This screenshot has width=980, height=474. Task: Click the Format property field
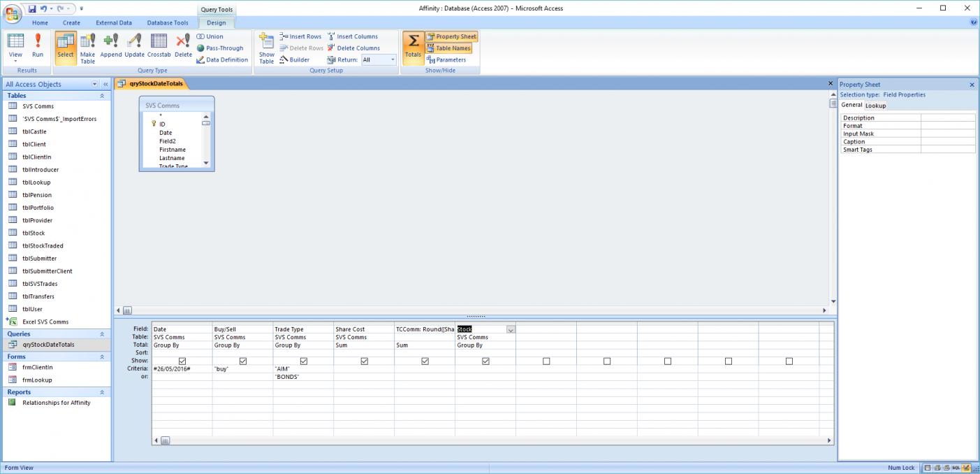948,126
